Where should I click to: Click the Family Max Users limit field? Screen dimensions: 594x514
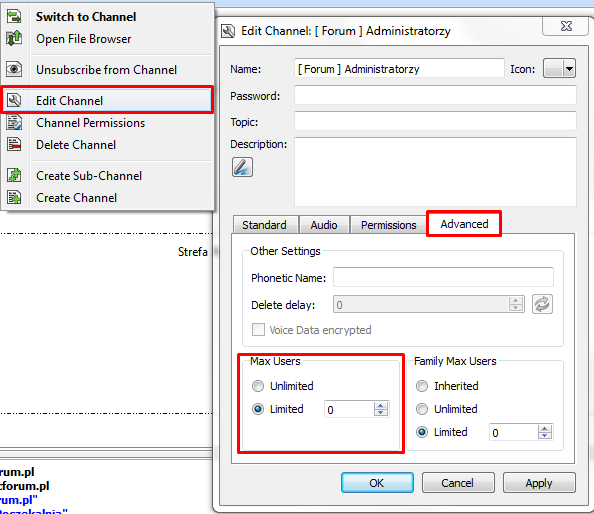[x=513, y=432]
